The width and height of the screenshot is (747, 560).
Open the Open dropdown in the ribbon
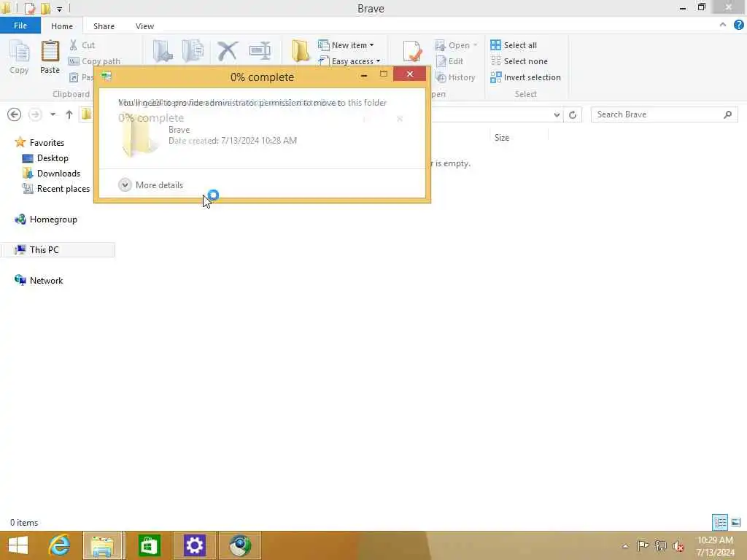point(456,45)
